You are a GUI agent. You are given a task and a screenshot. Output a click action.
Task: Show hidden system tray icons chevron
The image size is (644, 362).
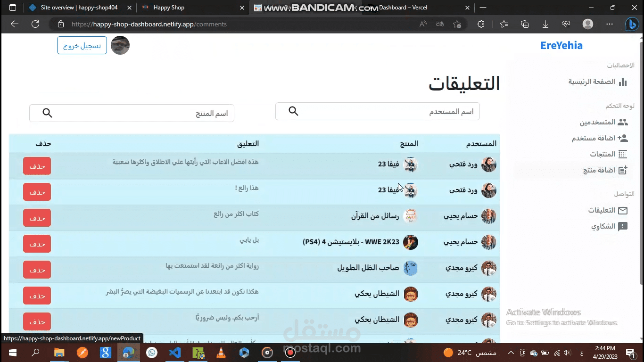coord(511,353)
